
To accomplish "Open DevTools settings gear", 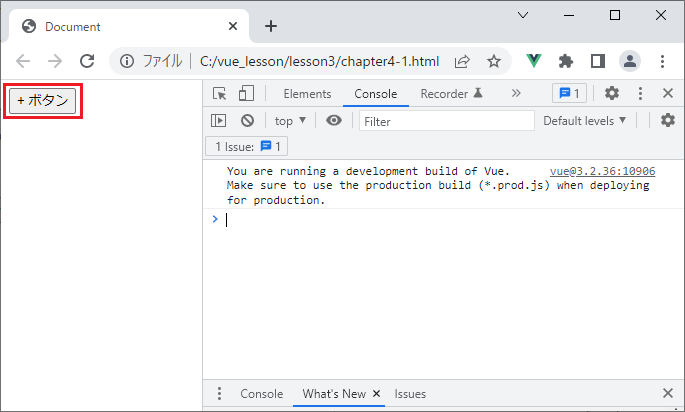I will tap(612, 93).
